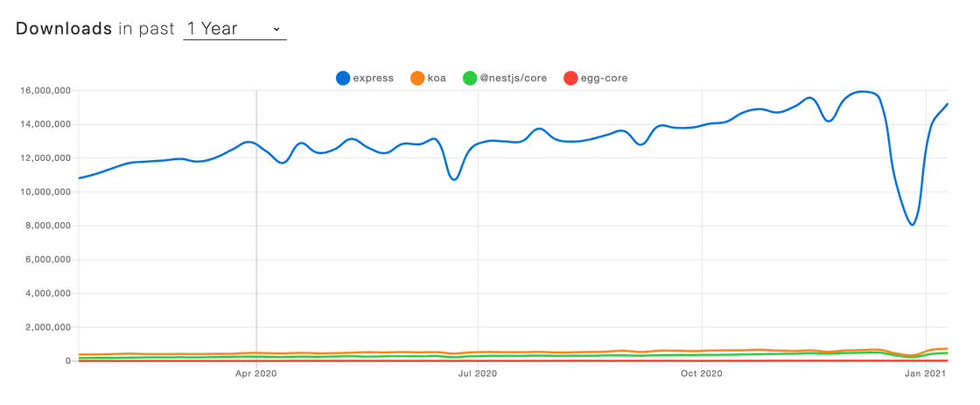This screenshot has width=980, height=405.
Task: Click the chevron arrow beside "1 Year"
Action: [x=276, y=29]
